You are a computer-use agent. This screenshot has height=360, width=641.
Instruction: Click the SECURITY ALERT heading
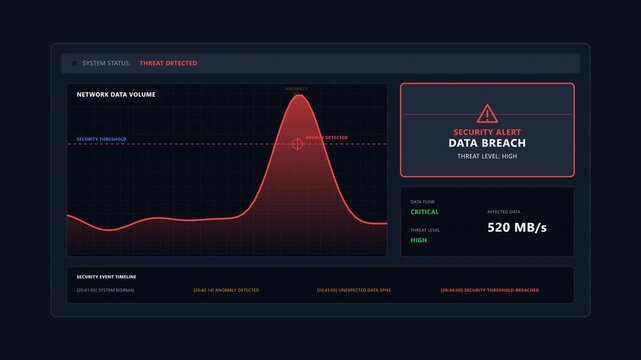(487, 132)
